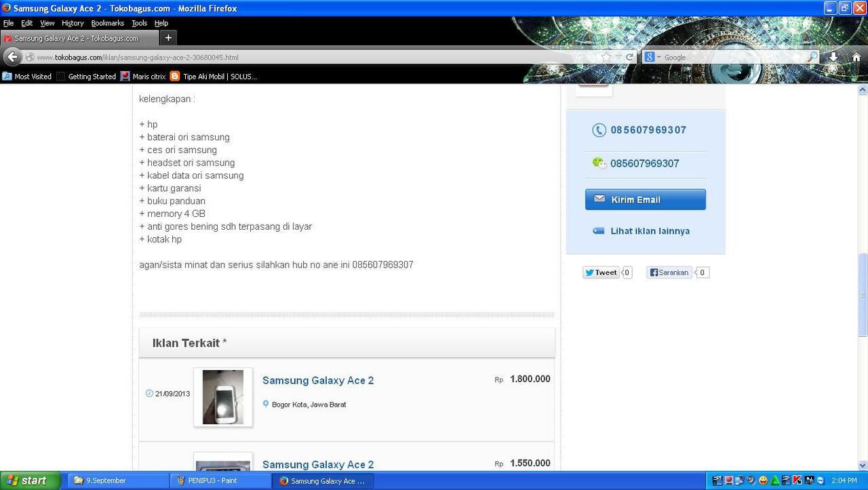The width and height of the screenshot is (868, 490).
Task: Click the tweet count bubble showing 0
Action: 627,272
